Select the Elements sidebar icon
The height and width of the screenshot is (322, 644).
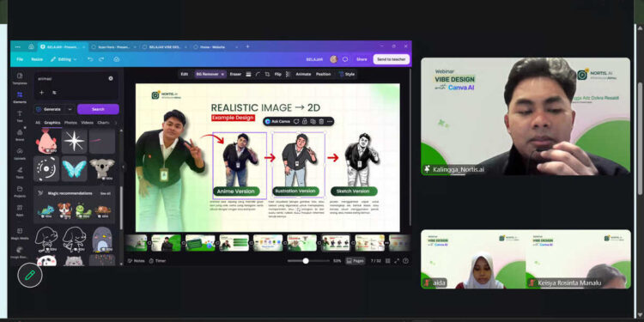point(19,97)
